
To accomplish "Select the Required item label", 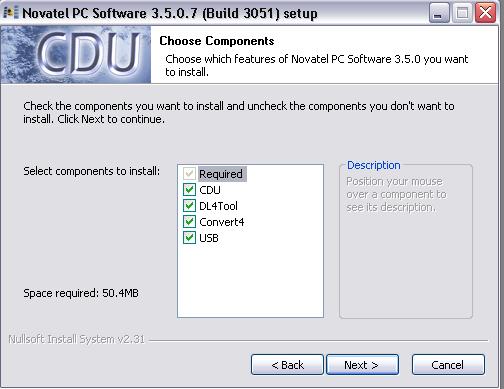I will point(222,174).
